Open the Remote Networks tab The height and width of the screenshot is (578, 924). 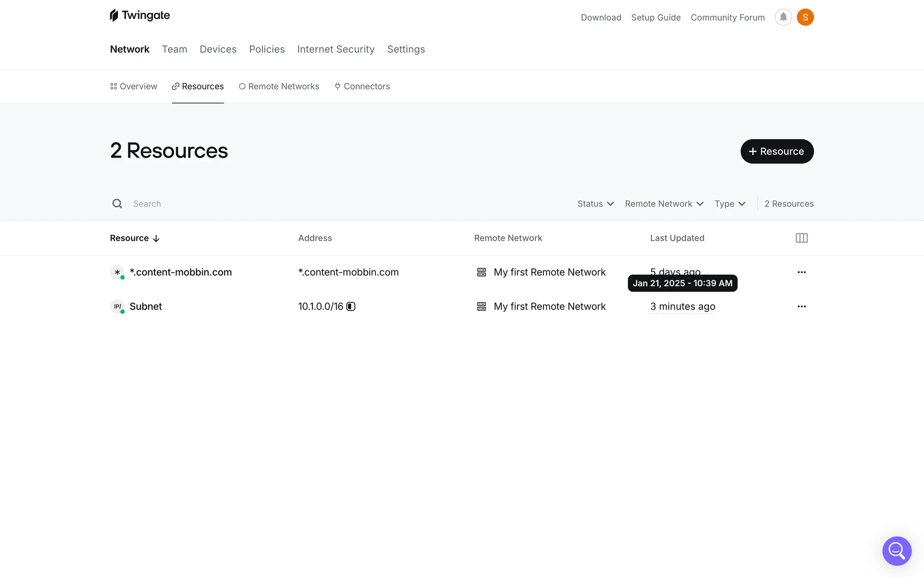tap(279, 86)
